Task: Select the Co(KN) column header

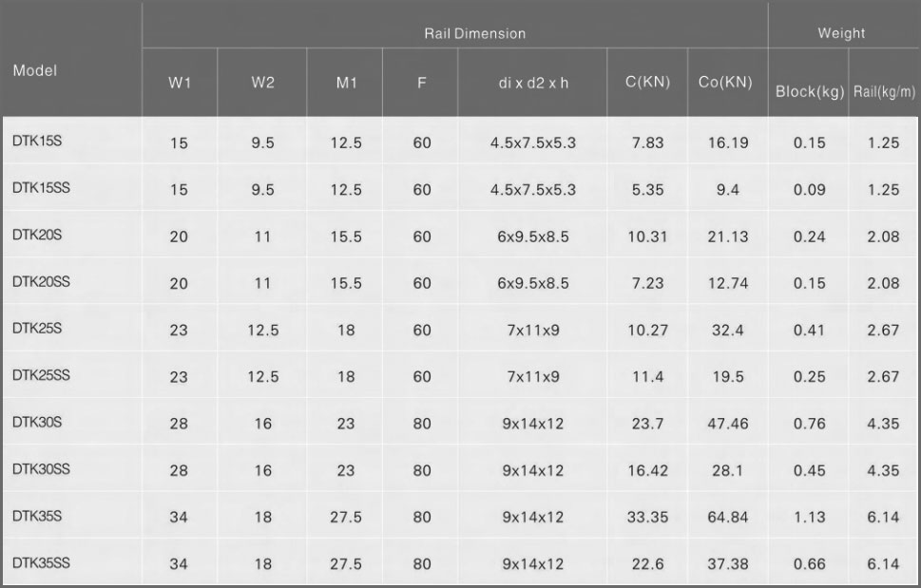Action: (725, 82)
